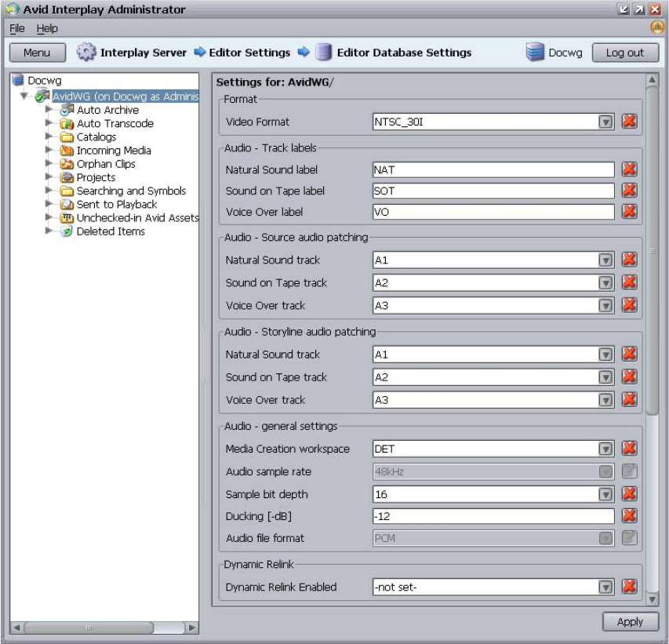669x644 pixels.
Task: Click settings panel scroll up arrow
Action: tap(652, 80)
